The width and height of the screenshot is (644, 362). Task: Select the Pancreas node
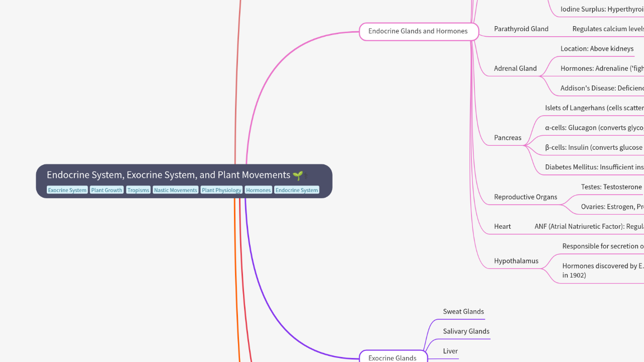pos(508,138)
